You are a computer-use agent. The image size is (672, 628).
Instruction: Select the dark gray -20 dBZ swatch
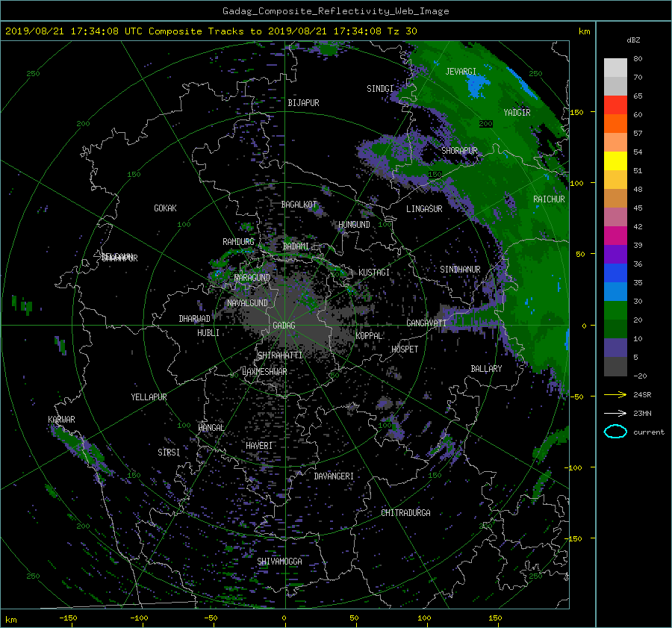[615, 366]
